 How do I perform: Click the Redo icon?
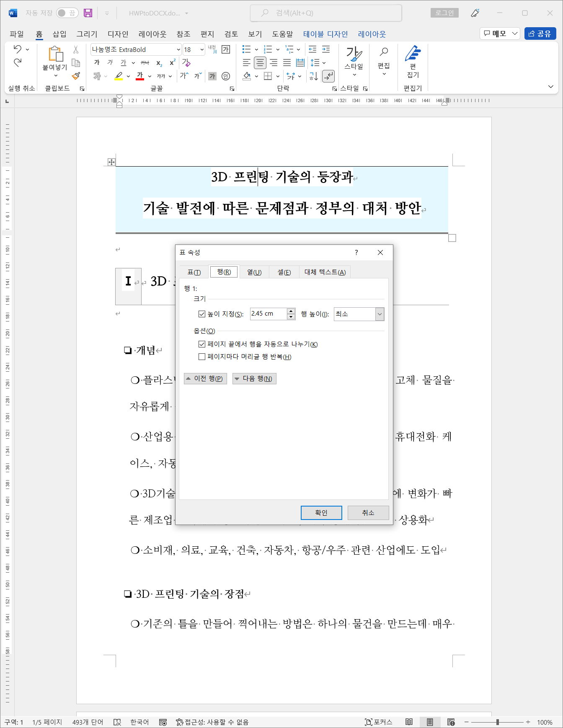pyautogui.click(x=17, y=62)
